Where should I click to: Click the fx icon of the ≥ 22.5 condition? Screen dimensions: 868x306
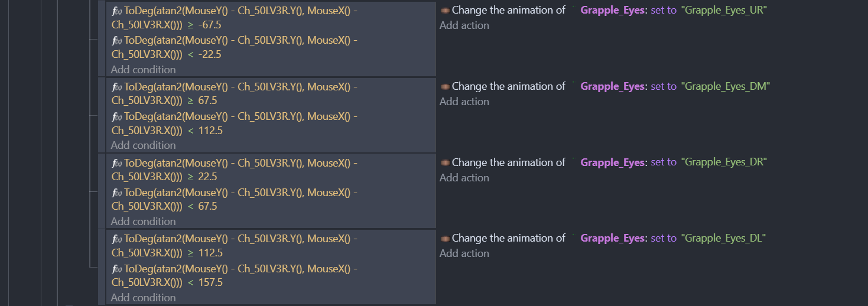point(117,163)
